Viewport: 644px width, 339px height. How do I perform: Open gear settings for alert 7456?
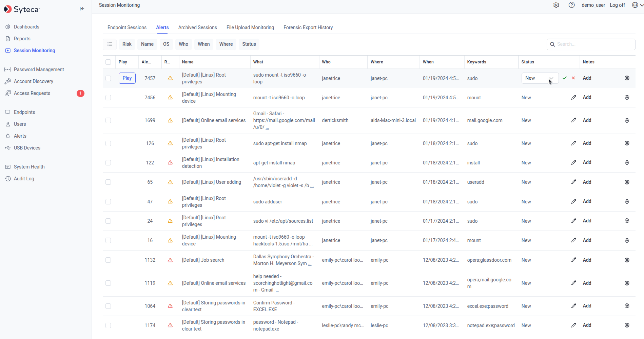tap(627, 97)
